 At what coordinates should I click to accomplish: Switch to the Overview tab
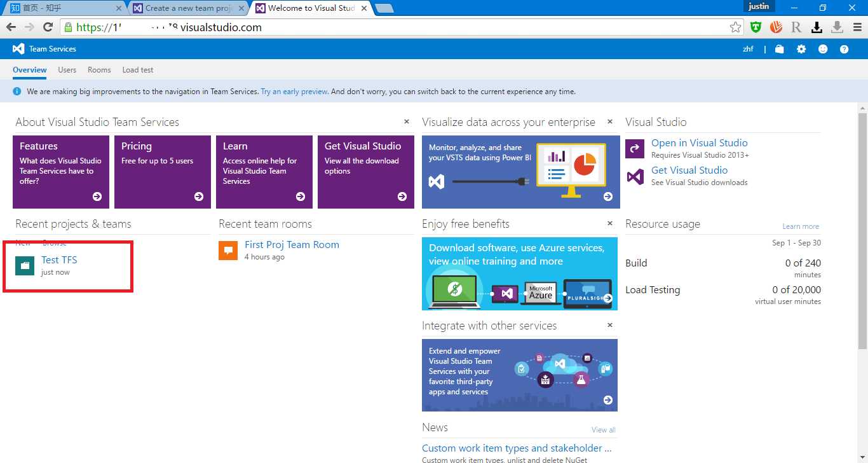click(x=30, y=70)
